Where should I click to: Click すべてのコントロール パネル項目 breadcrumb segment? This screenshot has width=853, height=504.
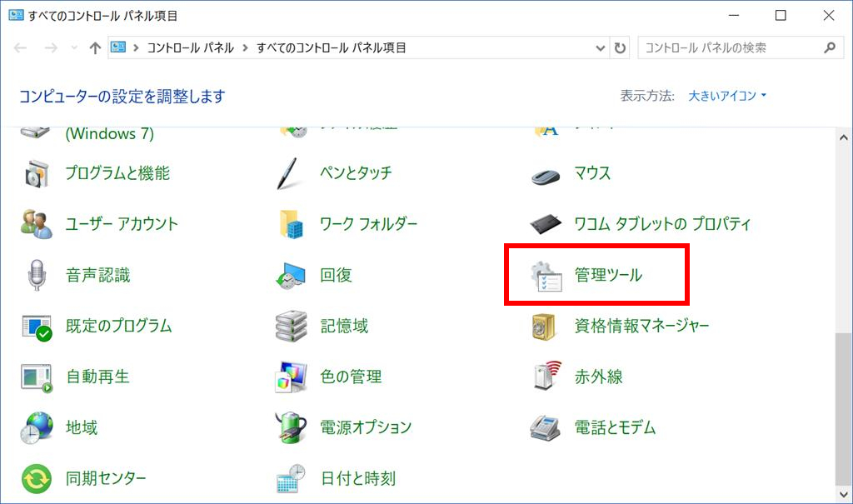pyautogui.click(x=331, y=48)
